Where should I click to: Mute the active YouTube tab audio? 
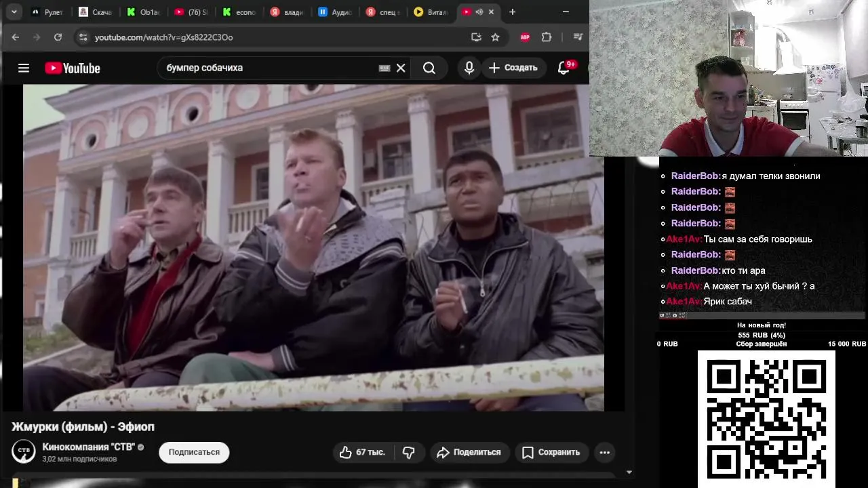(x=479, y=12)
